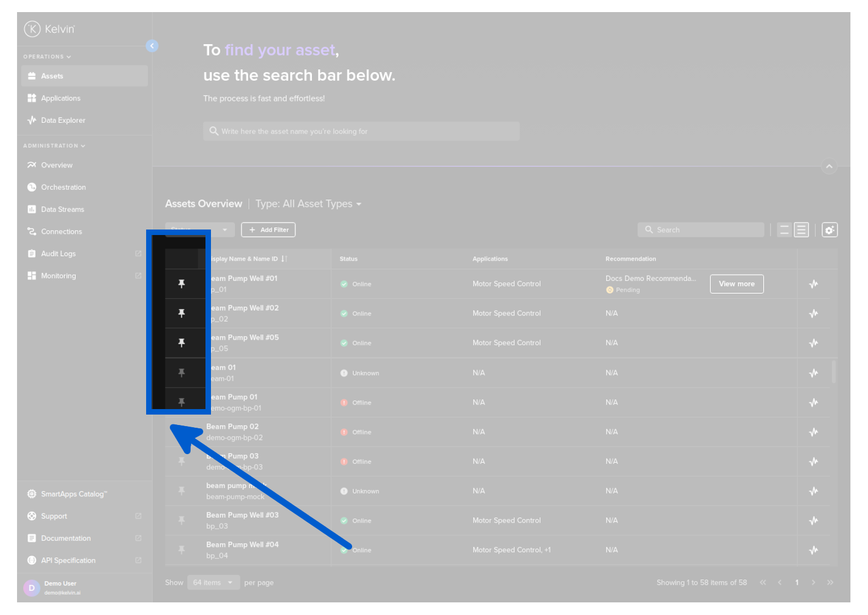Toggle pin for Beam Pump Well #05
This screenshot has width=868, height=615.
pyautogui.click(x=181, y=343)
